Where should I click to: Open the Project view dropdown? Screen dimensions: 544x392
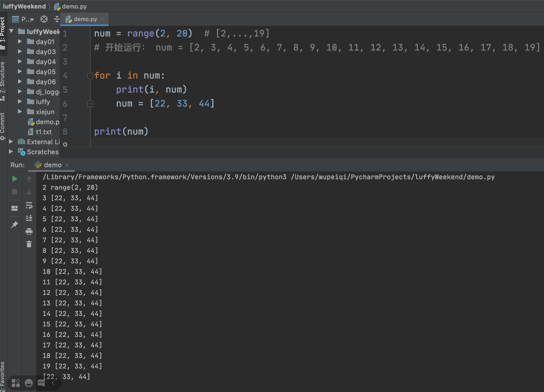click(28, 19)
